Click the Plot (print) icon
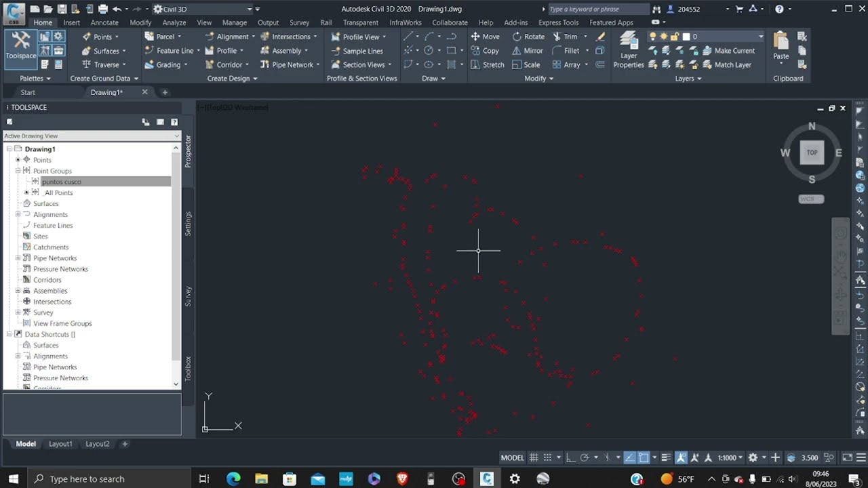The height and width of the screenshot is (488, 868). (x=103, y=9)
